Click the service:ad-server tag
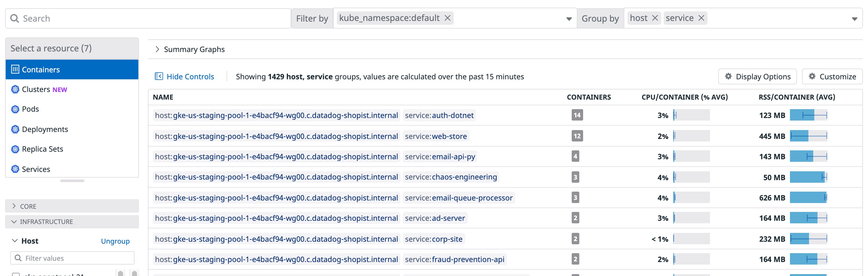 435,218
